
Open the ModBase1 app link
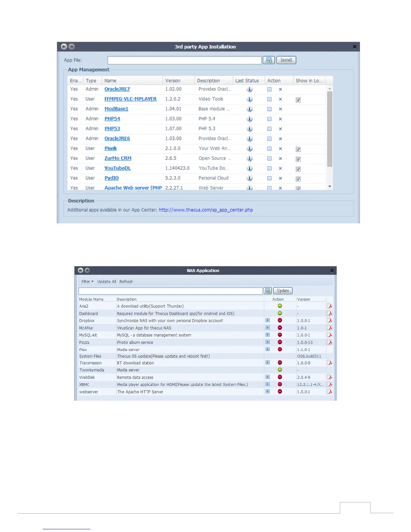(x=116, y=109)
